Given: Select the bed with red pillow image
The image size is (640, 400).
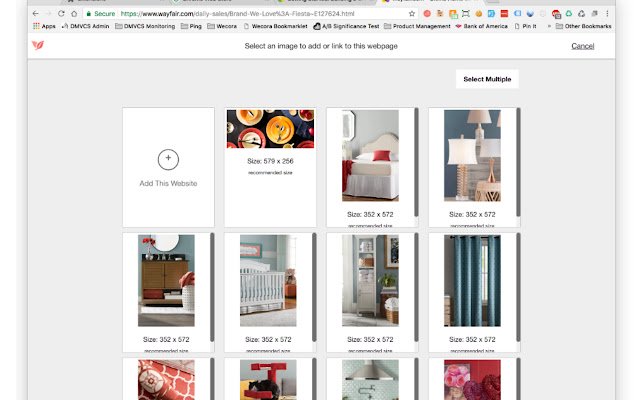Looking at the screenshot, I should [370, 156].
